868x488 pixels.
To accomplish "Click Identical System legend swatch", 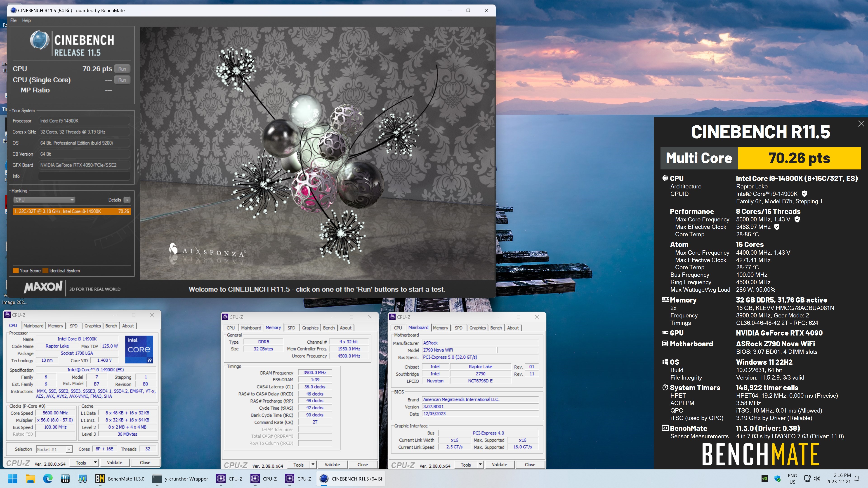I will click(45, 270).
